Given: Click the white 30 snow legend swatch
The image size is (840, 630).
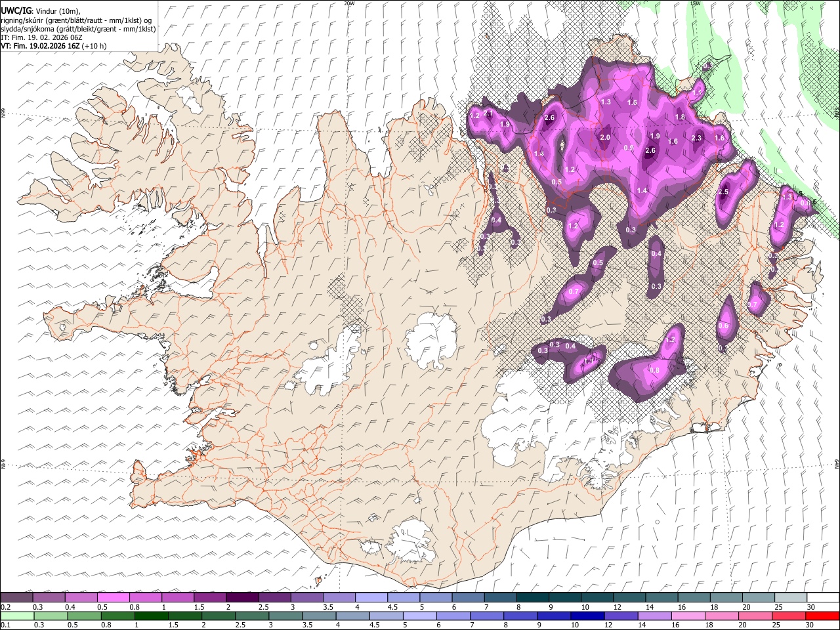Looking at the screenshot, I should [x=823, y=598].
